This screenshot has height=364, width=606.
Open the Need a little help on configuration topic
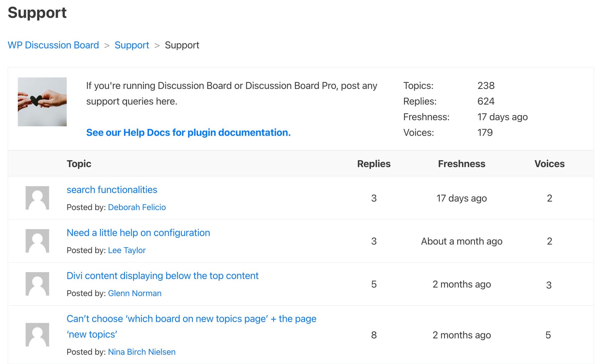click(138, 233)
